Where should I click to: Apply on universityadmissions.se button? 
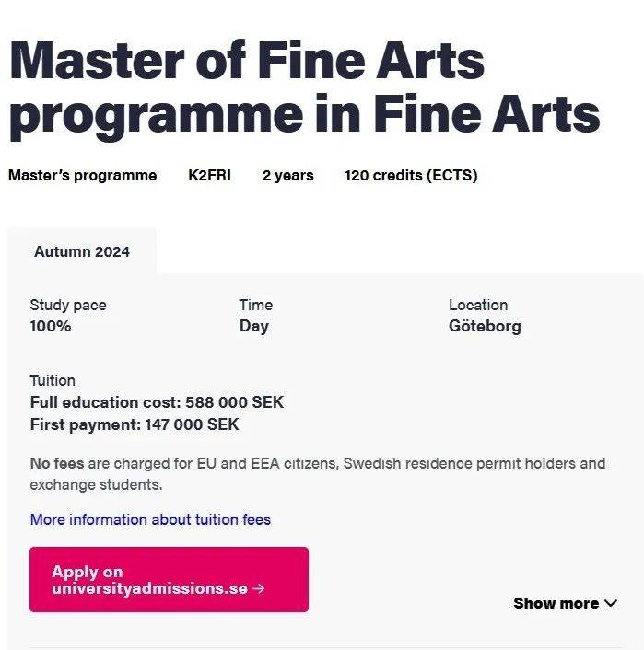point(169,579)
